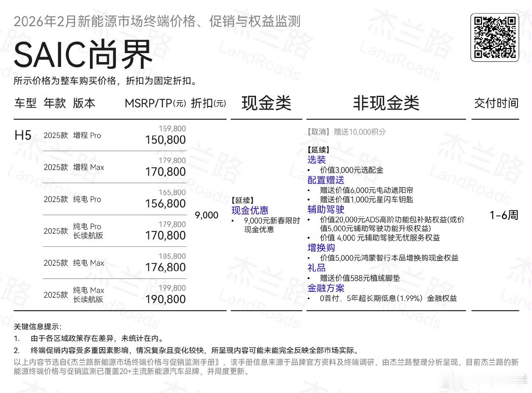Click the 金融方案 blue heading
This screenshot has height=393, width=532.
coord(326,288)
